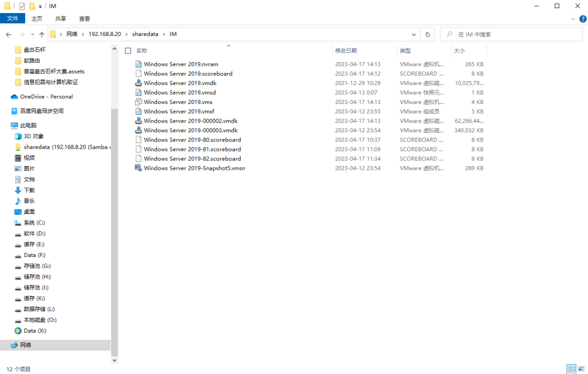Open 盘古石杯 folder in sidebar
The width and height of the screenshot is (588, 374).
coord(30,50)
